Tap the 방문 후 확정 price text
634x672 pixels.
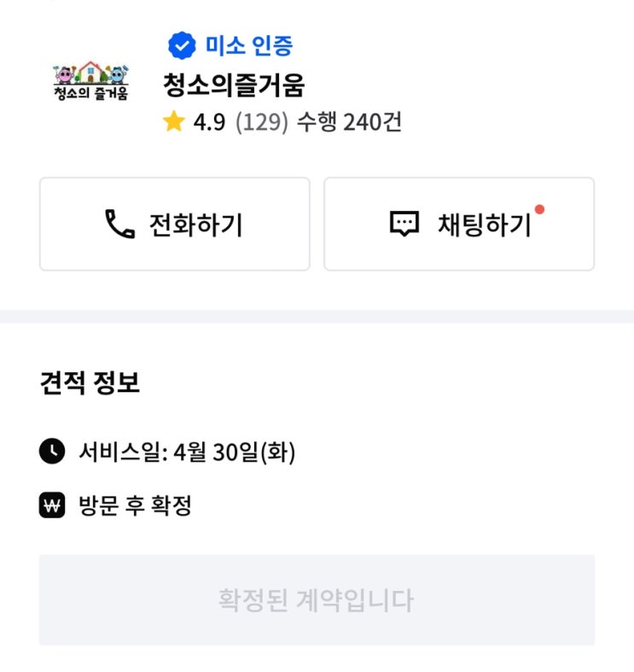135,505
